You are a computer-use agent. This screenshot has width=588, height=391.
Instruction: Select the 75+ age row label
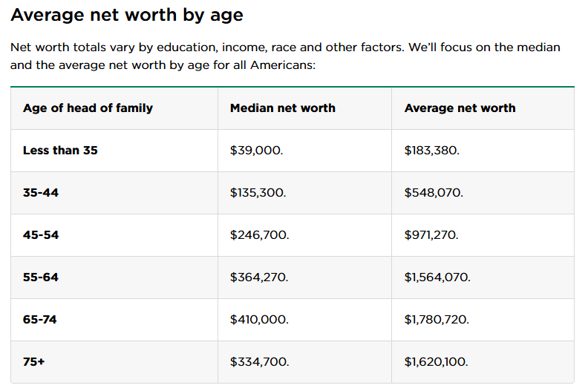click(x=33, y=362)
